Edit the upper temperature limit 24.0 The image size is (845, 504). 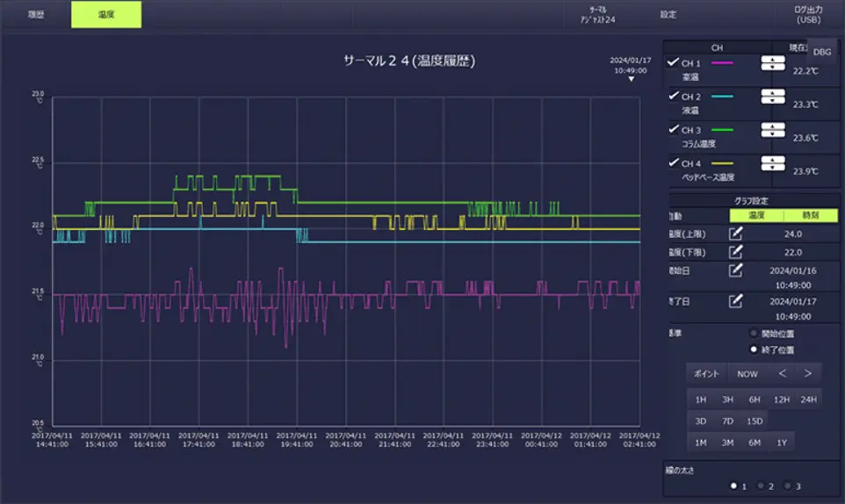click(x=735, y=234)
